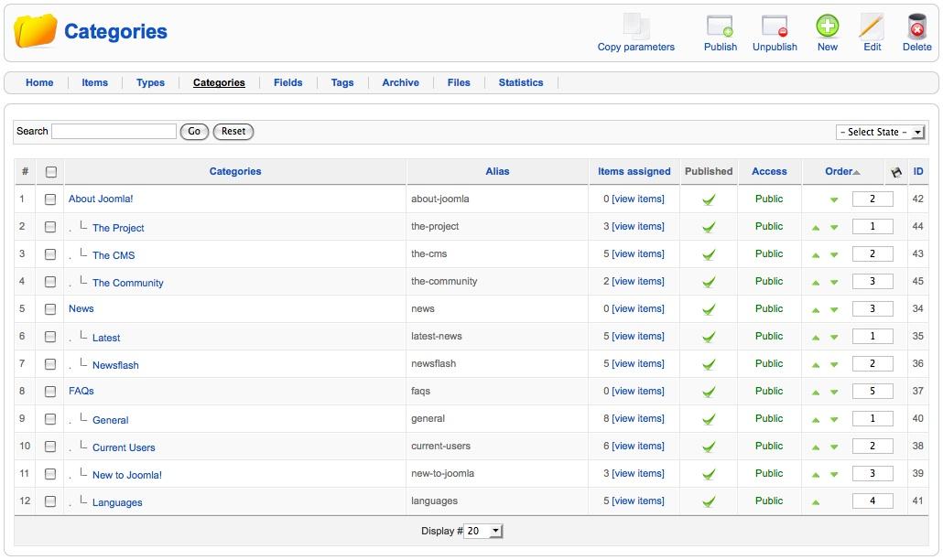
Task: Toggle published checkmark for News row
Action: (709, 309)
